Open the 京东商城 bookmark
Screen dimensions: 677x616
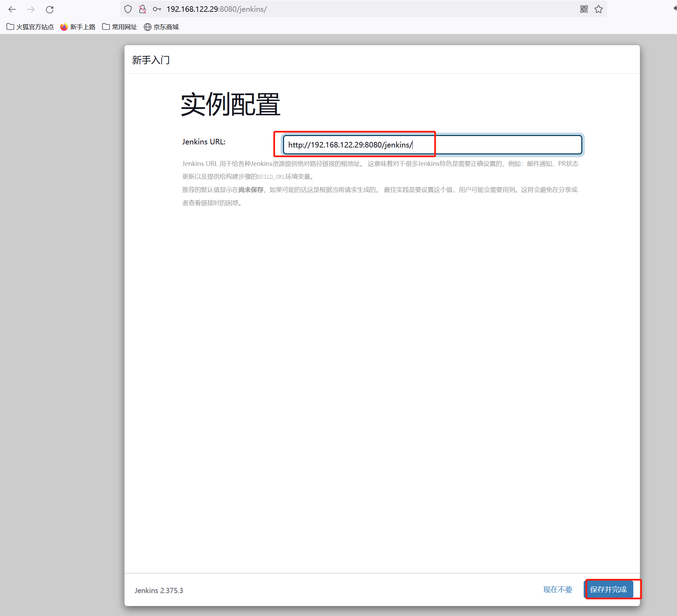pos(161,27)
